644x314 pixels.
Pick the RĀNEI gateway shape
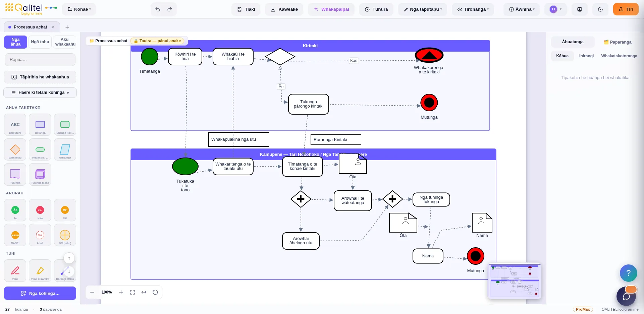coord(15,235)
